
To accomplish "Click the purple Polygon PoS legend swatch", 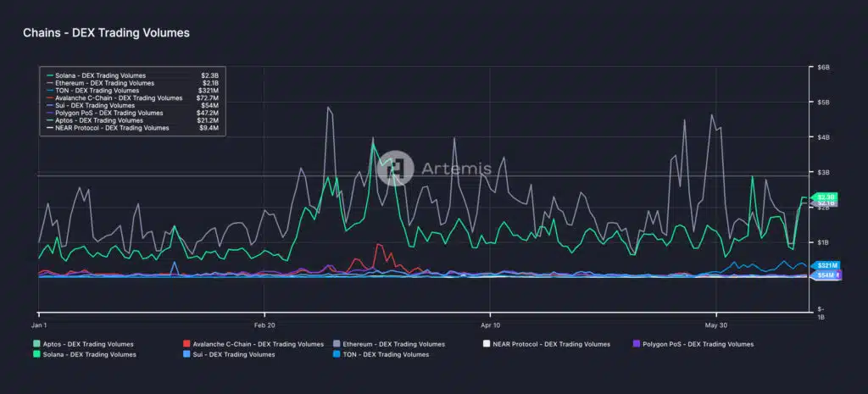I will (637, 344).
